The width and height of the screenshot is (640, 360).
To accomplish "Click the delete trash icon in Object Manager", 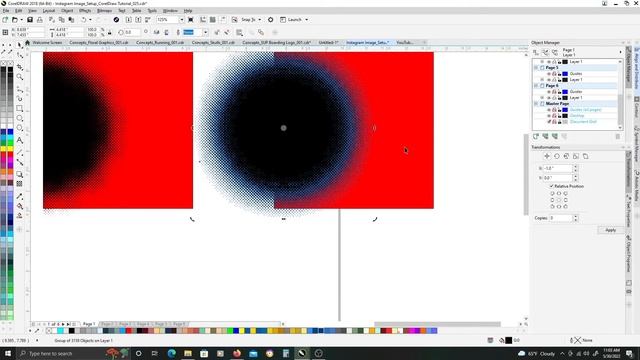I will pos(618,136).
